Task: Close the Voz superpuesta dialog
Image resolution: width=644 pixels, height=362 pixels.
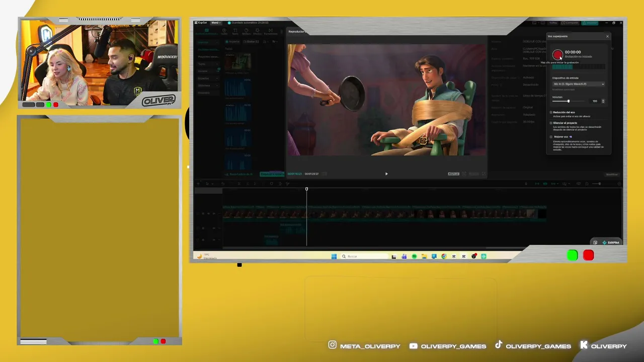Action: tap(607, 36)
